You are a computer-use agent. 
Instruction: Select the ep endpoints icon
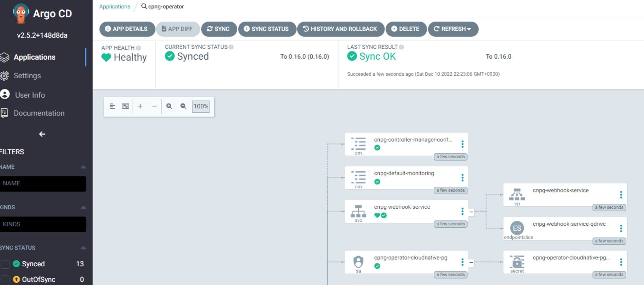tap(517, 194)
